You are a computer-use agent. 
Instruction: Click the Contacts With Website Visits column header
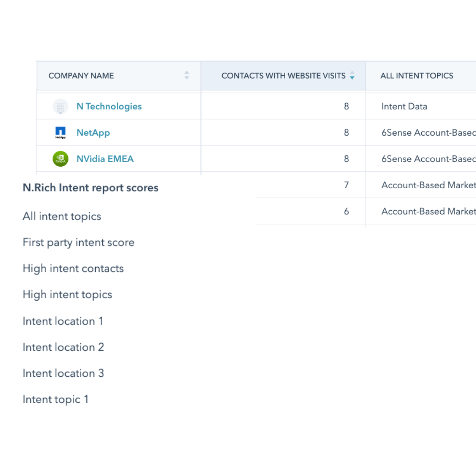click(283, 76)
